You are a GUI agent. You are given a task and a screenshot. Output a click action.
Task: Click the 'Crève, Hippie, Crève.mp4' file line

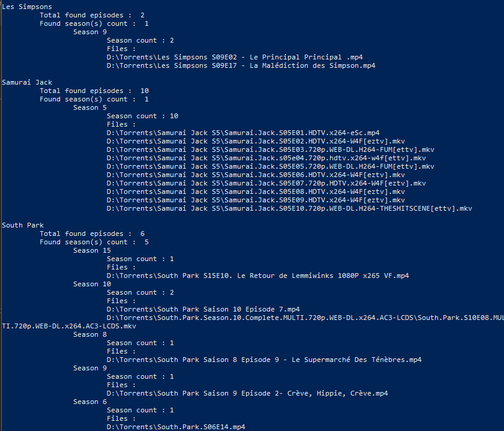(x=247, y=393)
